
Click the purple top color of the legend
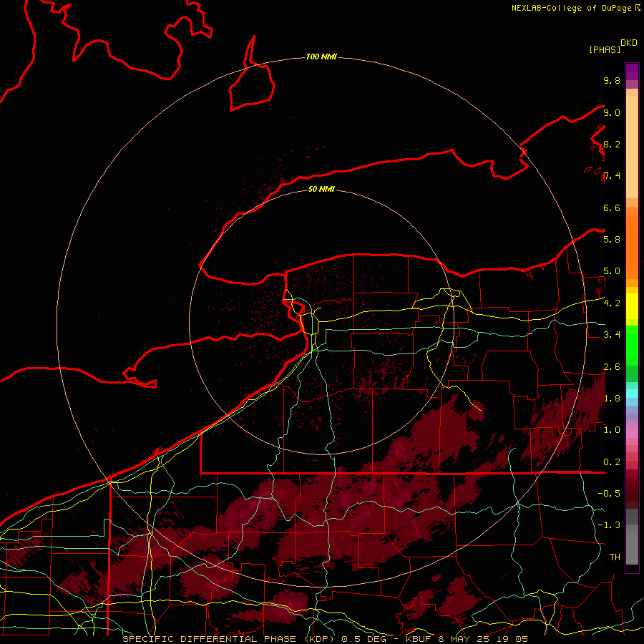click(x=632, y=72)
